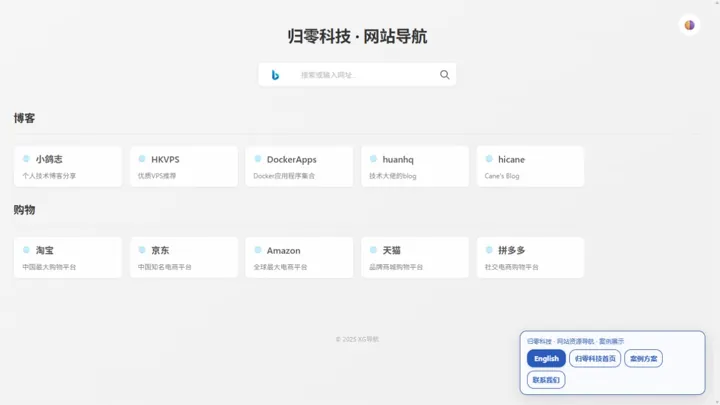Click the Docker应用程序集合 description
The width and height of the screenshot is (720, 405).
[284, 176]
